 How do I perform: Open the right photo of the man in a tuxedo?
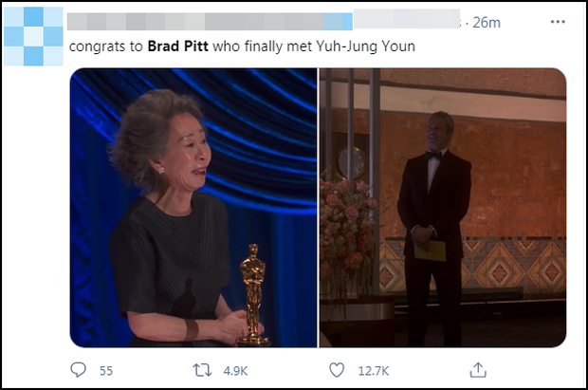[x=443, y=207]
